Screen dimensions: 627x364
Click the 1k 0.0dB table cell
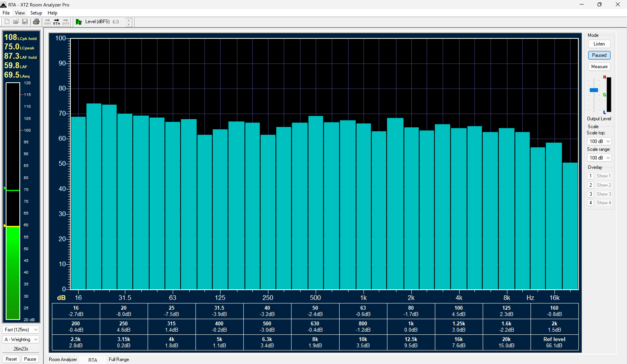[x=411, y=327]
